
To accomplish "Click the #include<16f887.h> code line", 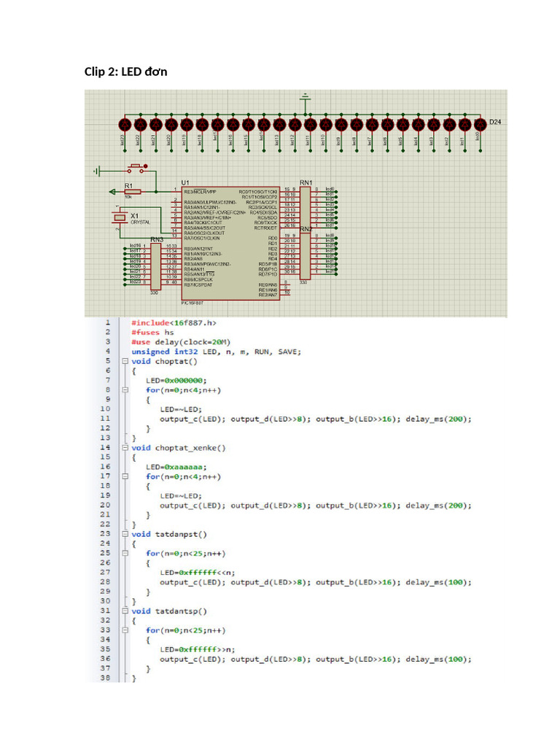I will (174, 322).
